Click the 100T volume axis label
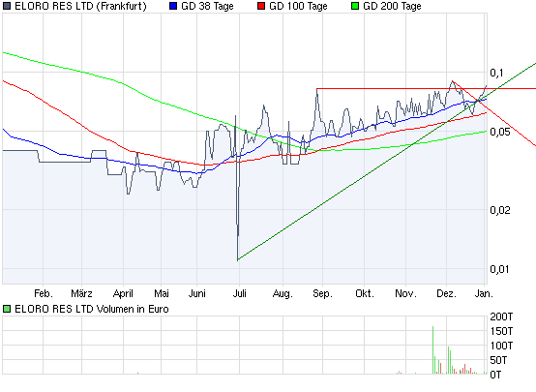Viewport: 536px width, 392px height. (501, 346)
